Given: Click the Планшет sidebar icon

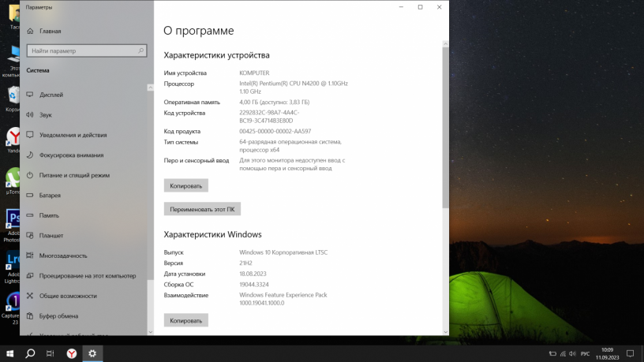Looking at the screenshot, I should click(30, 235).
